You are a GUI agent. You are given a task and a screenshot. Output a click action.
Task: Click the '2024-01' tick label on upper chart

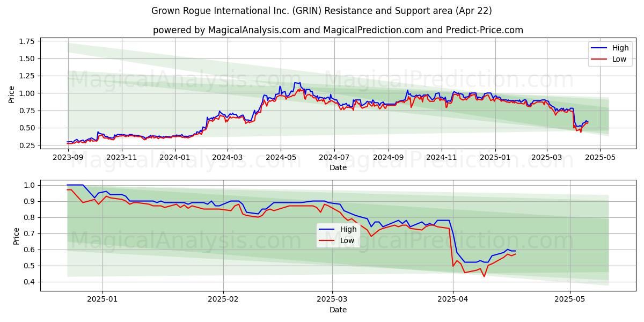coord(175,158)
